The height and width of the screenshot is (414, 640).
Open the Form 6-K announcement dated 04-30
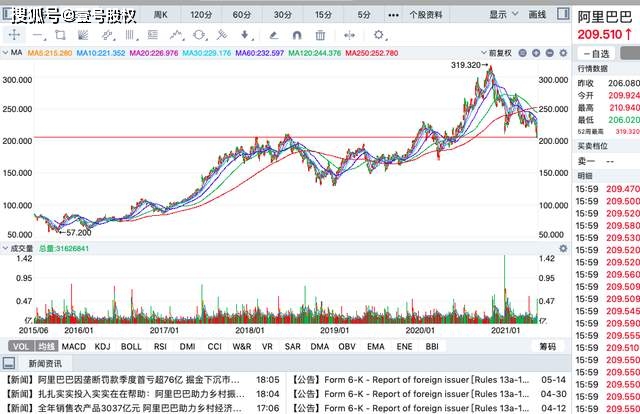point(429,394)
